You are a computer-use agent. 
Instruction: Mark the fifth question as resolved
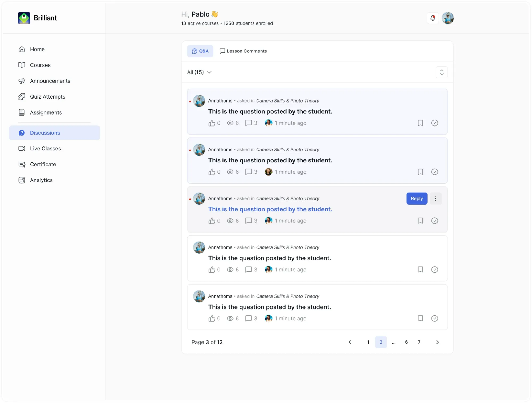(435, 318)
